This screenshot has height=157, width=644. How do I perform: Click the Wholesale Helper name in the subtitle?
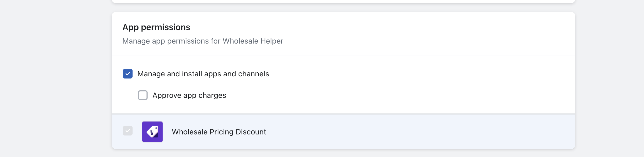(253, 41)
